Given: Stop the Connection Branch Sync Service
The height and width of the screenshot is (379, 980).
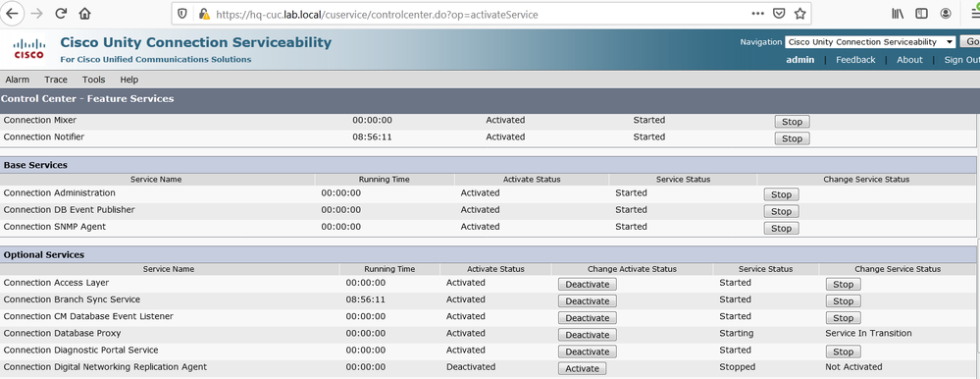Looking at the screenshot, I should 843,300.
